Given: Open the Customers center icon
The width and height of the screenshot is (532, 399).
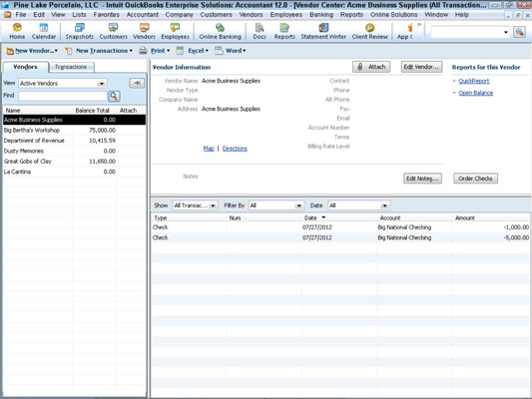Looking at the screenshot, I should [x=113, y=31].
